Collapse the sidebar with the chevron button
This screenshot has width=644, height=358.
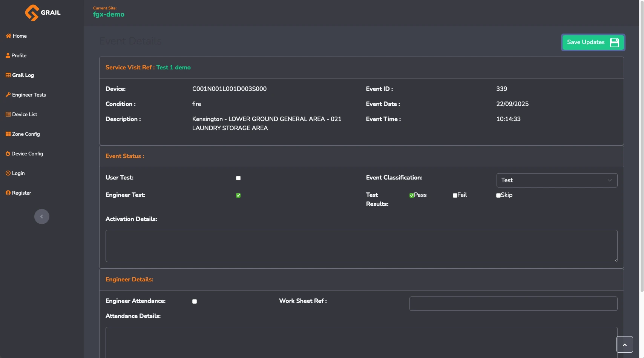coord(42,217)
